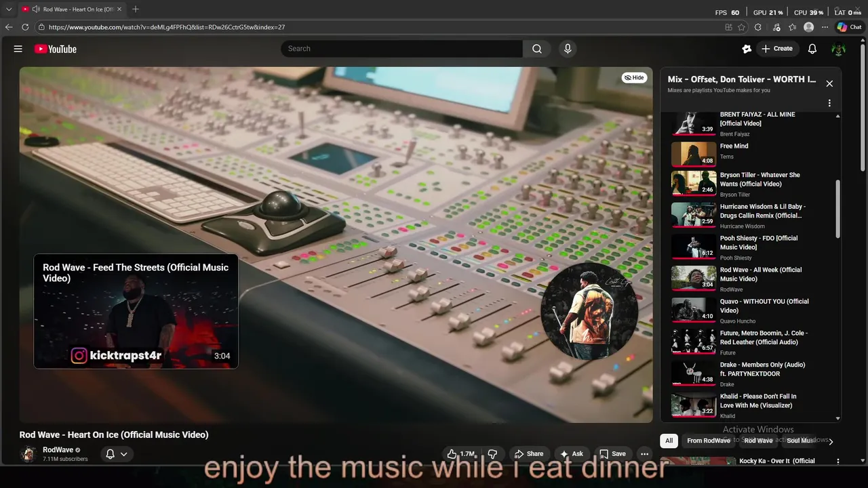
Task: Select the All filter chip
Action: [669, 441]
